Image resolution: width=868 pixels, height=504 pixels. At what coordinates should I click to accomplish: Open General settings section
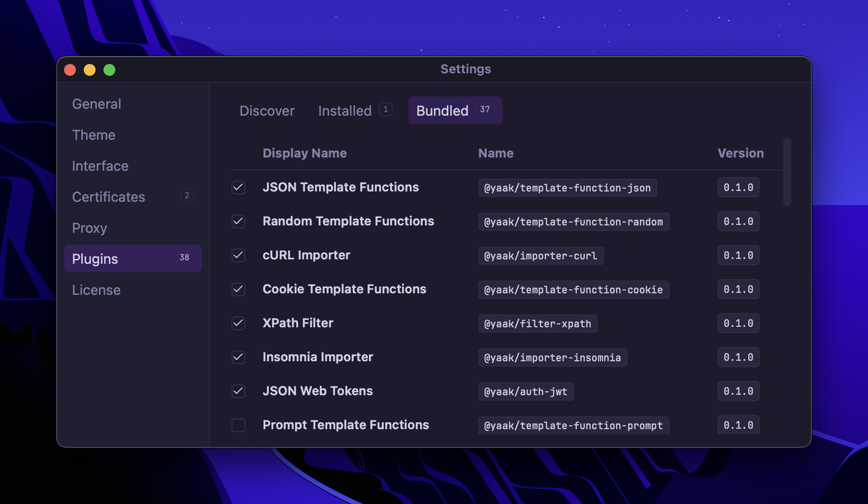(x=97, y=104)
